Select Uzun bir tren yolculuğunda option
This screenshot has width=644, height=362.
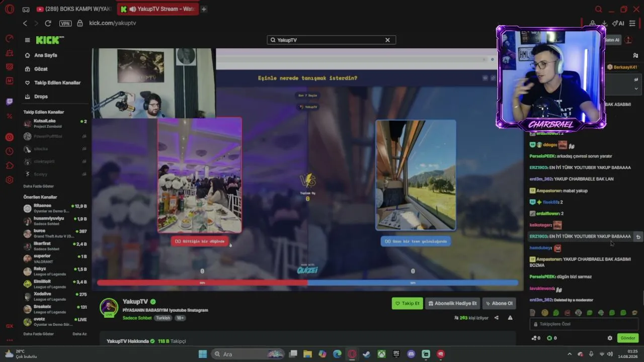tap(416, 241)
